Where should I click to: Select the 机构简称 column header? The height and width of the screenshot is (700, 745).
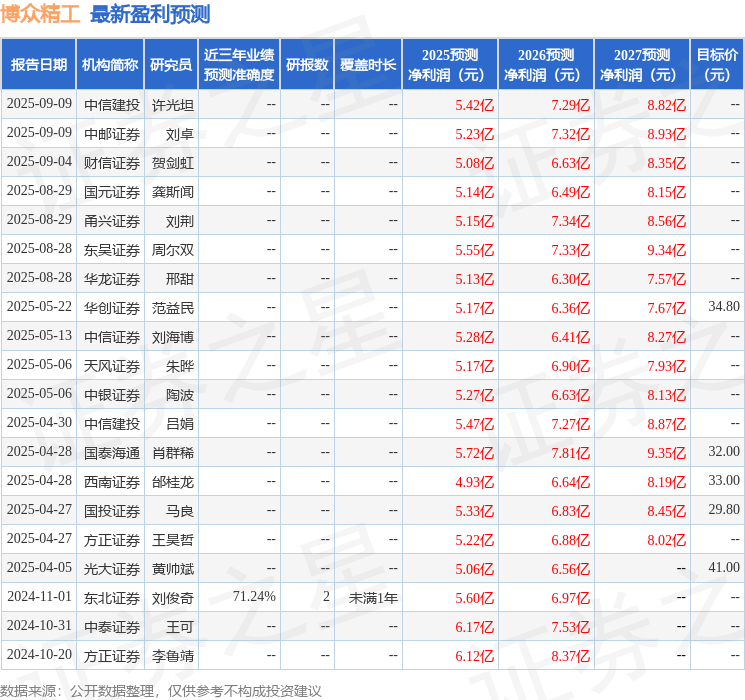click(x=110, y=65)
